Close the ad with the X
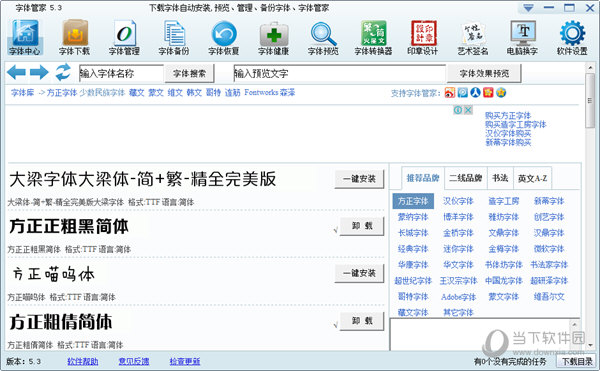 (468, 110)
